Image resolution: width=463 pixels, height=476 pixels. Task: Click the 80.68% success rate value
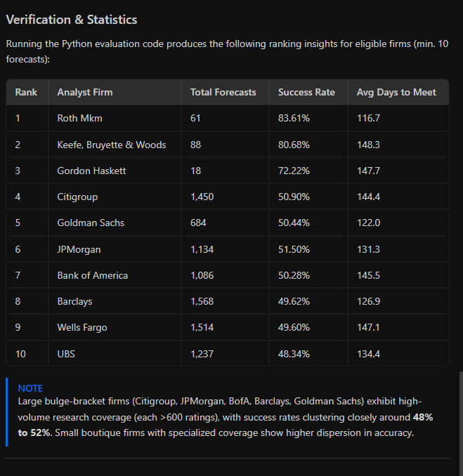click(294, 145)
